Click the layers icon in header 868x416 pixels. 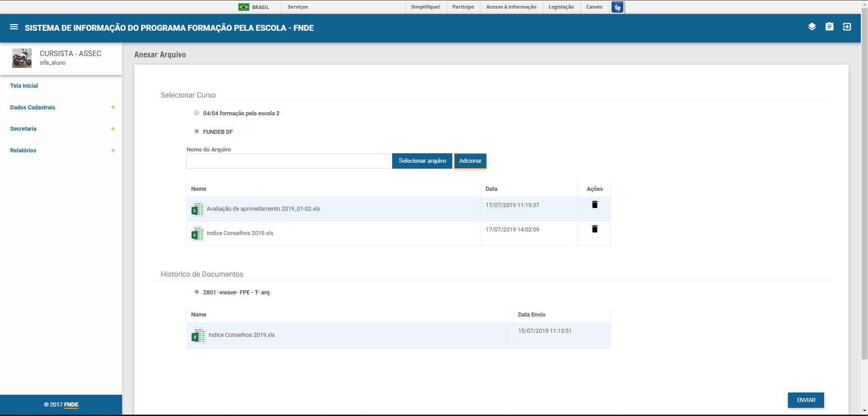point(812,27)
